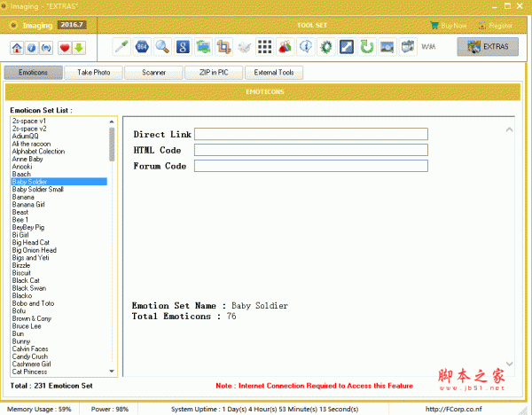Click the Direct Link text field
The width and height of the screenshot is (532, 415).
point(310,134)
